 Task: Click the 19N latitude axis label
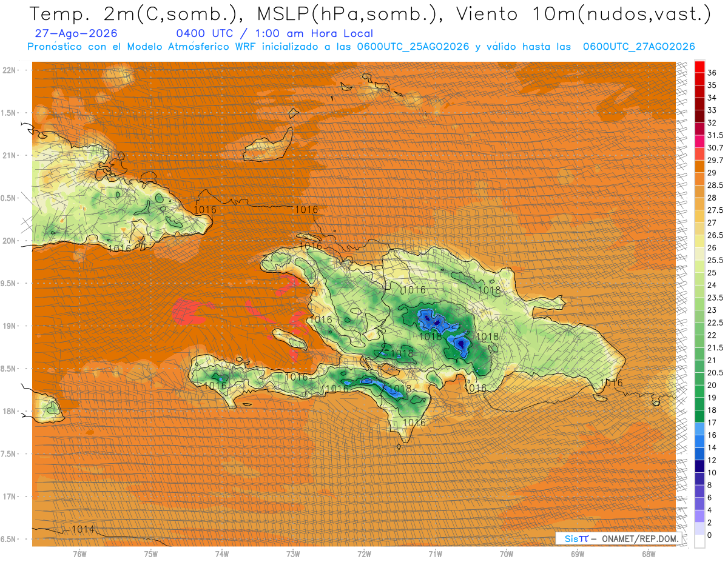pyautogui.click(x=10, y=326)
